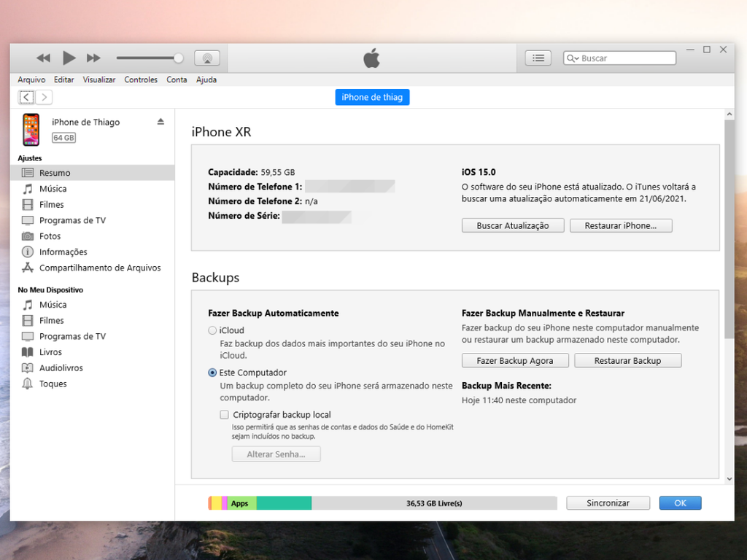Click Restaurar iPhone... button
This screenshot has height=560, width=747.
[x=621, y=226]
